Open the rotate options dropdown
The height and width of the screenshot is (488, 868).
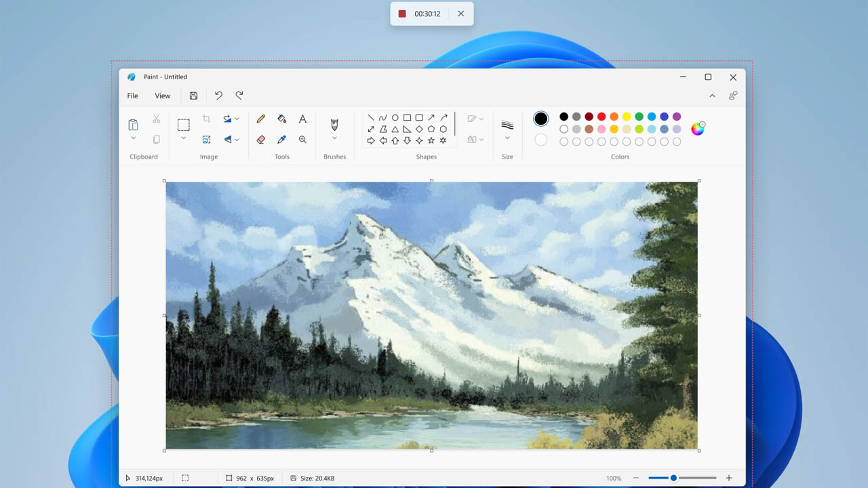[x=237, y=118]
